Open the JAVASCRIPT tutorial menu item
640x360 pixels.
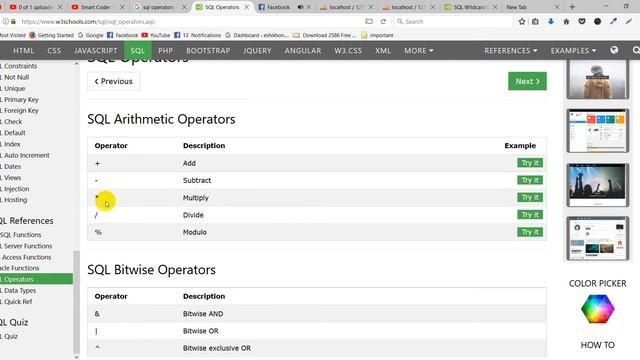[96, 51]
